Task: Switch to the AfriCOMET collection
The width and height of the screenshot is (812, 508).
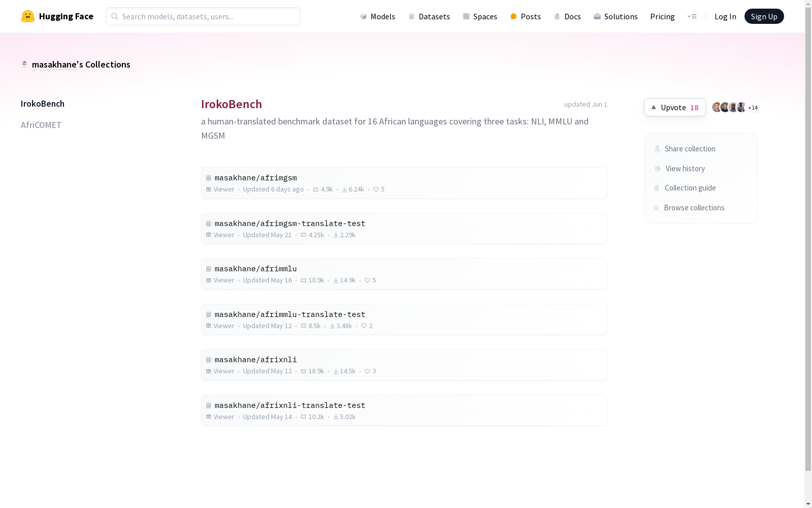Action: click(41, 125)
